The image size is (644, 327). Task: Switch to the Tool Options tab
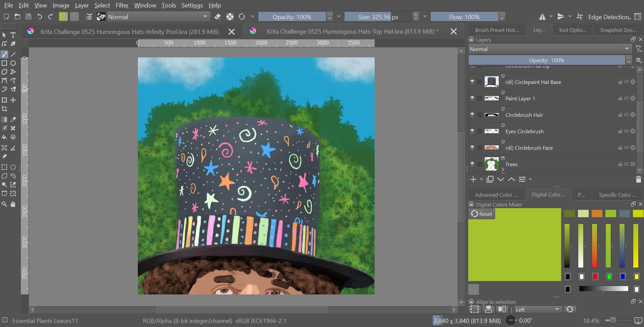coord(572,30)
